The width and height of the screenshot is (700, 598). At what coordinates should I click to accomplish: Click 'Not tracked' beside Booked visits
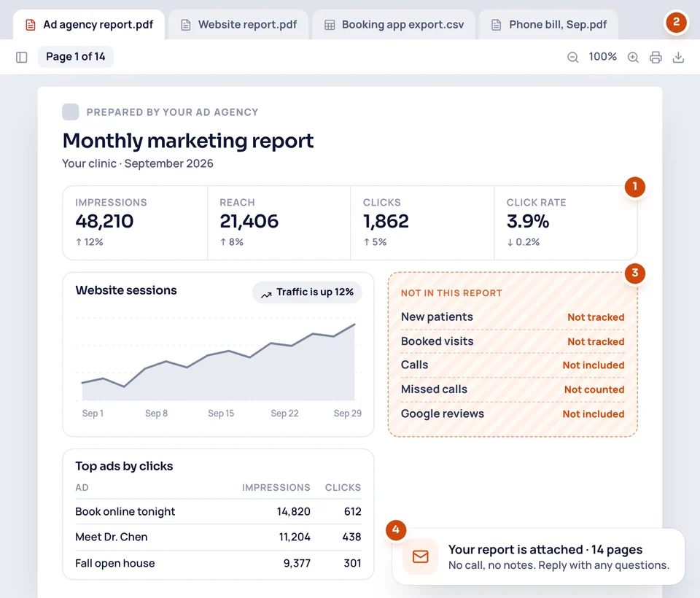click(596, 341)
